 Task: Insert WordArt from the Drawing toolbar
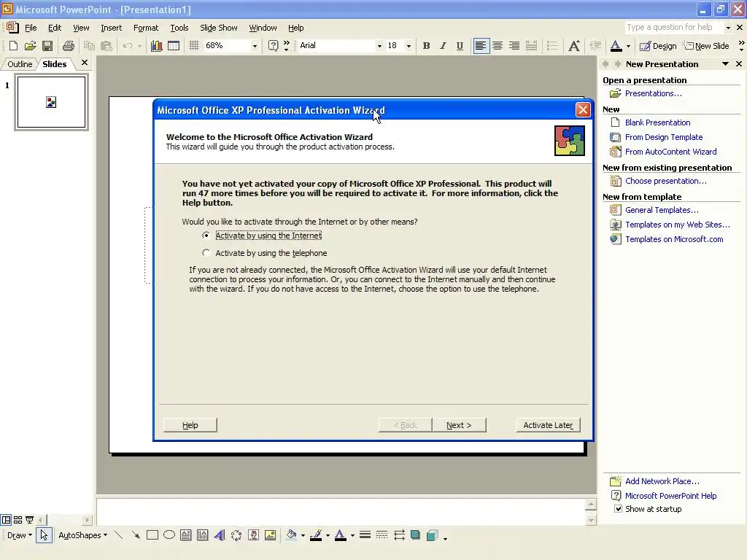coord(219,535)
